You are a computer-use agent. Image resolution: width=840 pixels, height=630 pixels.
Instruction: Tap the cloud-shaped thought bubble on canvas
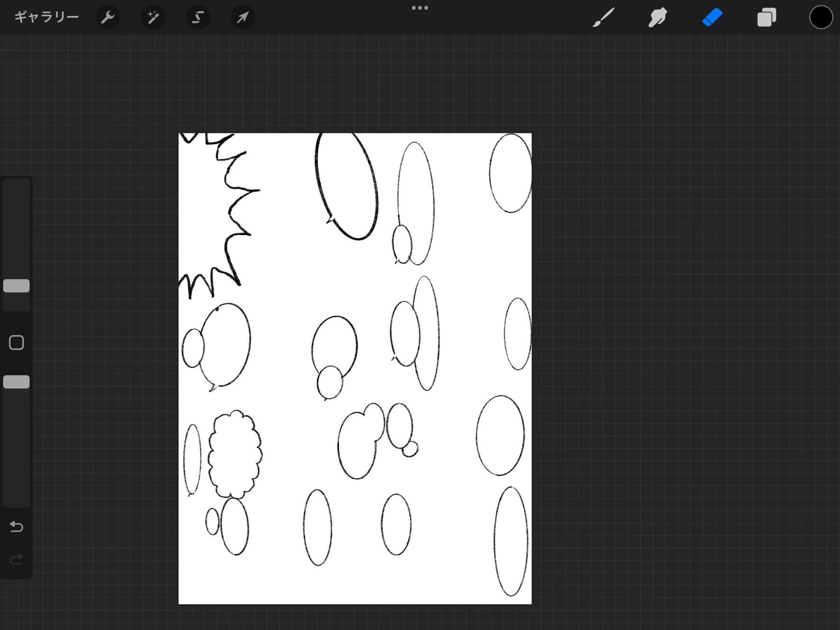coord(235,454)
